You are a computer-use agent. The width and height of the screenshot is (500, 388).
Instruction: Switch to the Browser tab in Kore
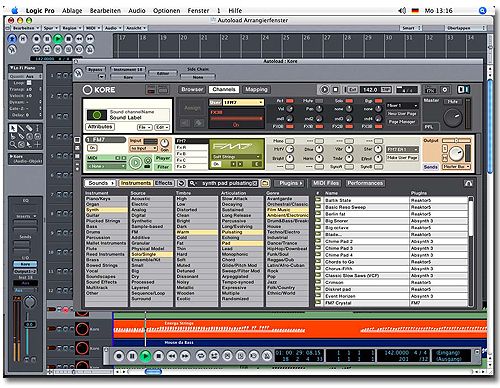tap(192, 89)
